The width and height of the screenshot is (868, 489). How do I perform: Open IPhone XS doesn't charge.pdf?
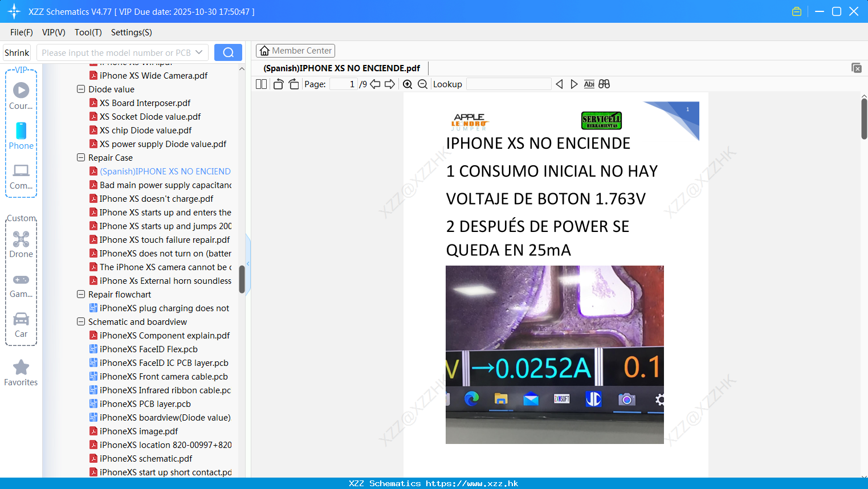click(x=156, y=198)
